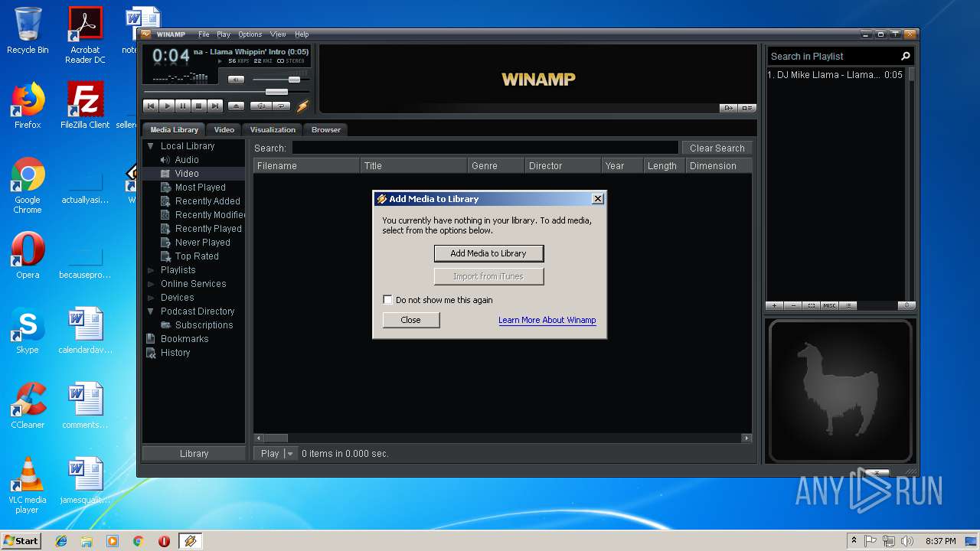Select Recently Added view
The height and width of the screenshot is (551, 980).
pyautogui.click(x=207, y=201)
